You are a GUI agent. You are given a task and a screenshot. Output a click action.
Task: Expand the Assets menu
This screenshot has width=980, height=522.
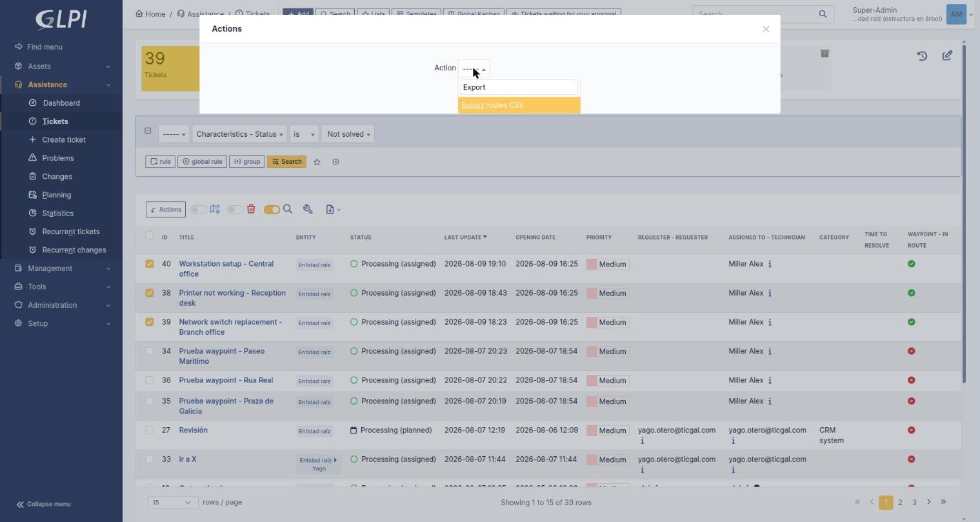61,66
